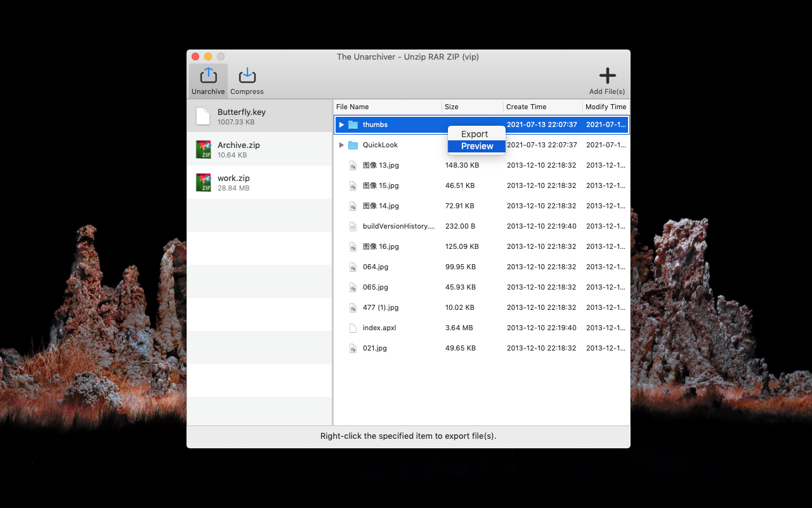
Task: Select the index.apxl file row
Action: [x=379, y=328]
